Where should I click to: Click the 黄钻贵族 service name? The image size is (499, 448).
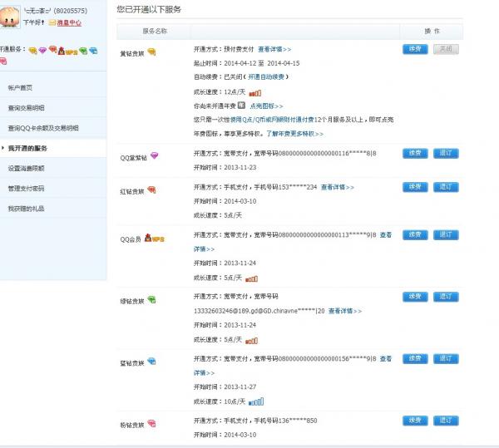[132, 54]
